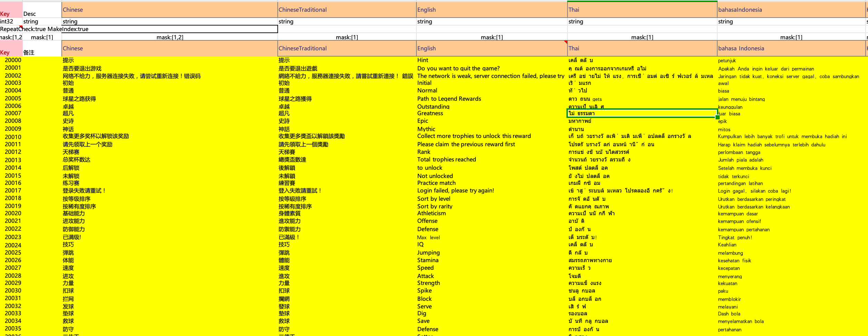Screen dimensions: 868x336
Task: Select the Indonesian cell 'Jumlah piala adalah'
Action: [791, 160]
